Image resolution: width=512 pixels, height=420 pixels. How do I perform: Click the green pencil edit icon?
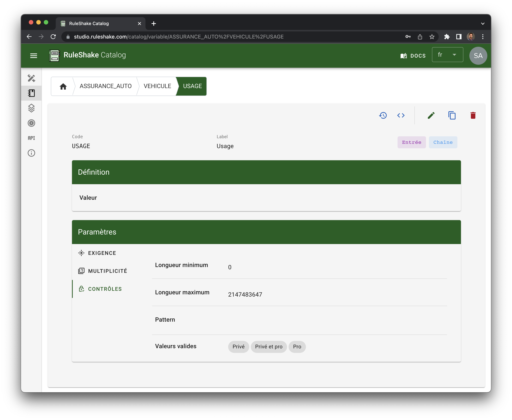(431, 115)
